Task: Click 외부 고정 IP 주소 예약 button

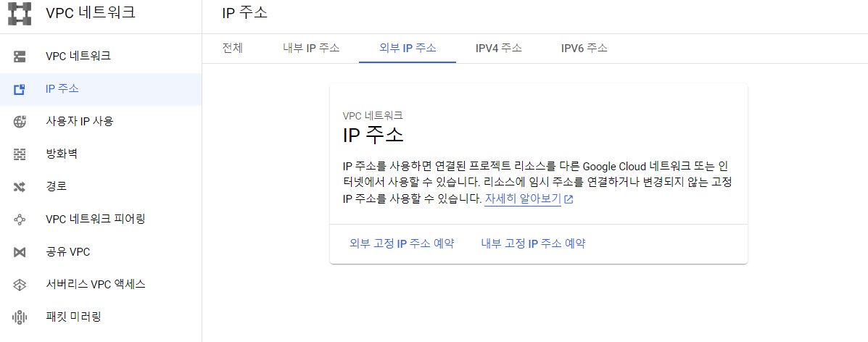Action: click(x=402, y=243)
